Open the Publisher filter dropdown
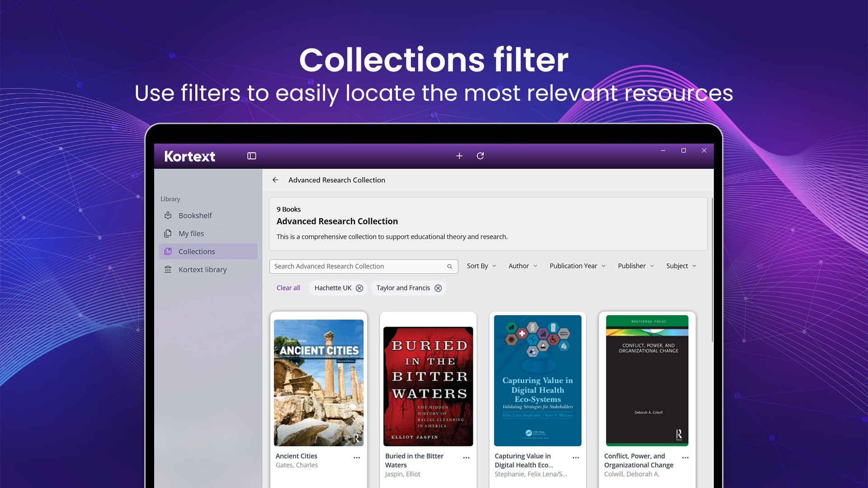Screen dimensions: 868x488 pyautogui.click(x=636, y=266)
